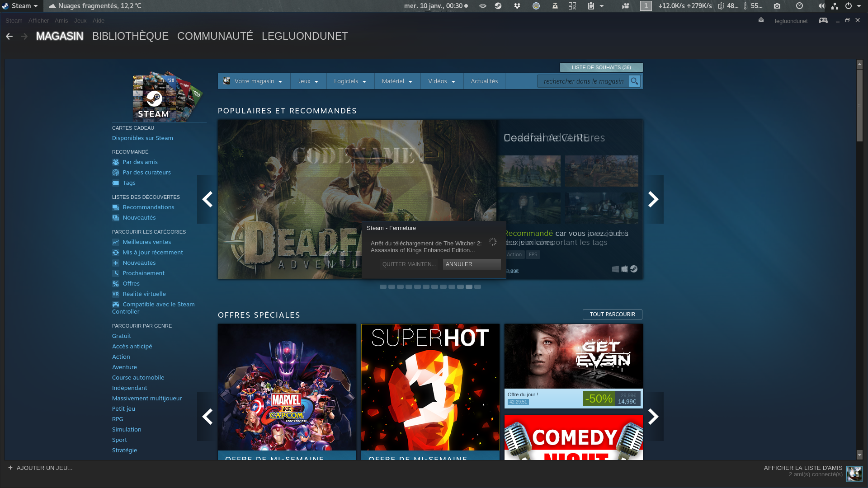Viewport: 868px width, 488px height.
Task: Show previous item in Populaires et recommandés carousel
Action: [x=207, y=199]
